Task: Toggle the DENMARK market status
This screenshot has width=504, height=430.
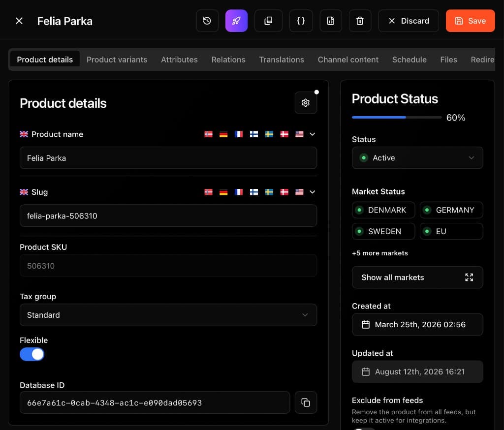Action: pos(383,210)
